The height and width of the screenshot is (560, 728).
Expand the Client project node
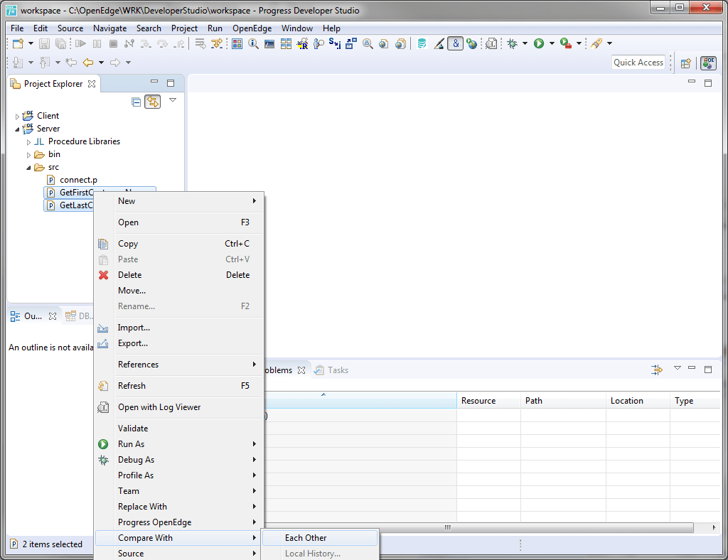pos(17,117)
